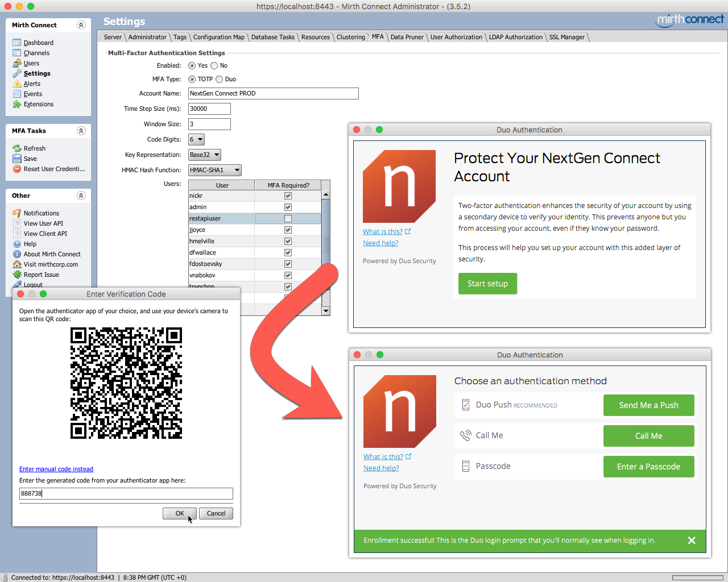
Task: Click the Start setup button
Action: [x=487, y=284]
